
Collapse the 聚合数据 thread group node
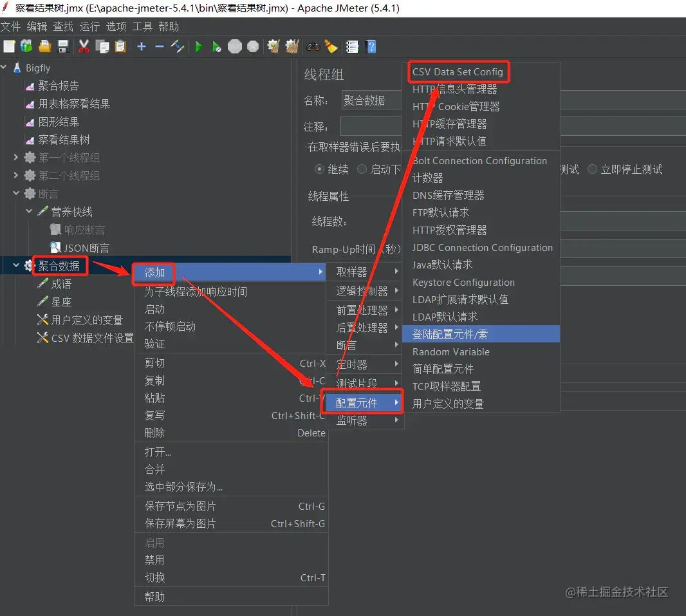[15, 265]
